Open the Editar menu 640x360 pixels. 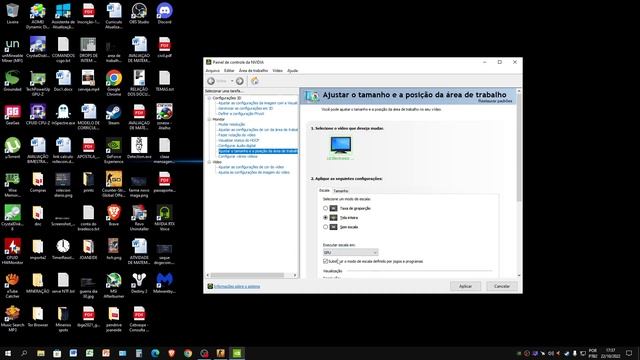point(229,71)
